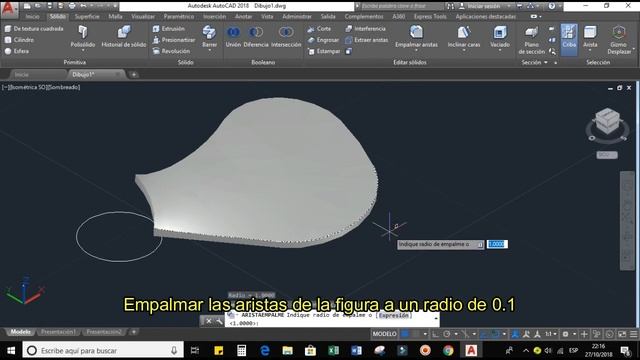The height and width of the screenshot is (360, 640).
Task: Run the Interferencia check tool
Action: click(x=365, y=29)
